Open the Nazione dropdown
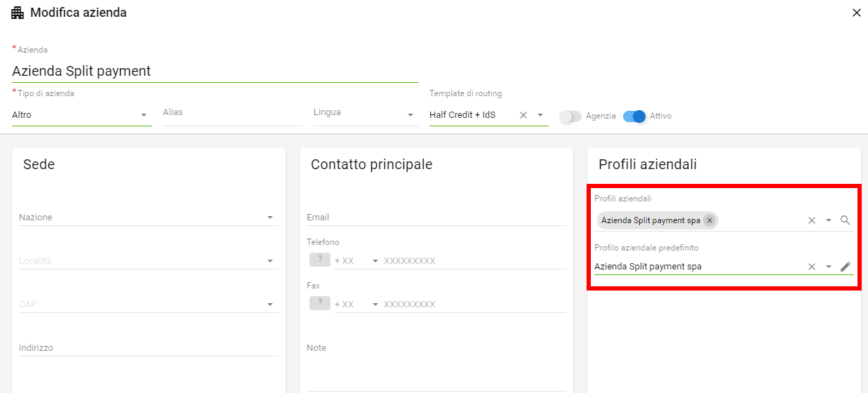This screenshot has height=393, width=868. (149, 218)
